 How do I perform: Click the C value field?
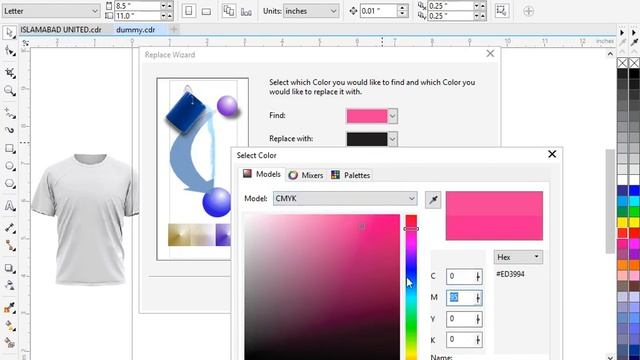(x=464, y=276)
